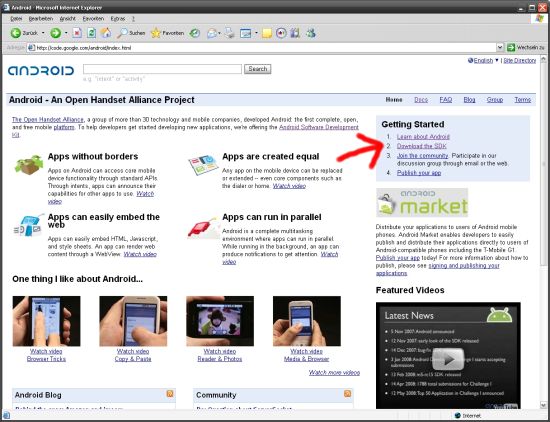Click the mail envelope toolbar icon
The image size is (550, 422).
point(212,33)
